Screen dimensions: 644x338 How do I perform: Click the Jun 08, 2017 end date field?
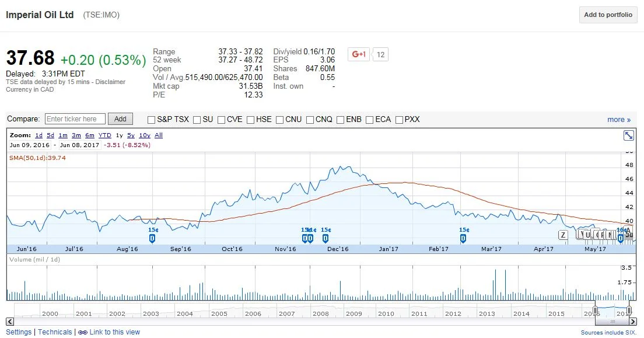79,145
